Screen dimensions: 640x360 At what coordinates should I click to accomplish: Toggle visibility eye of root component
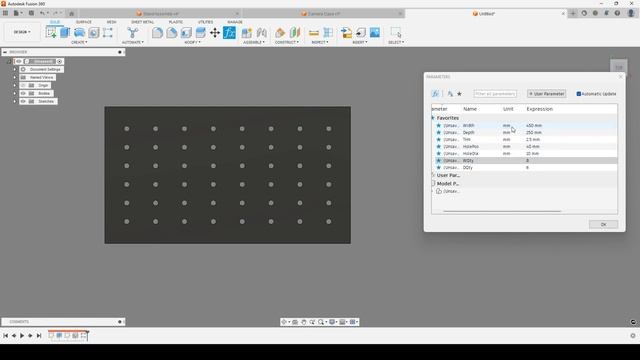[19, 61]
